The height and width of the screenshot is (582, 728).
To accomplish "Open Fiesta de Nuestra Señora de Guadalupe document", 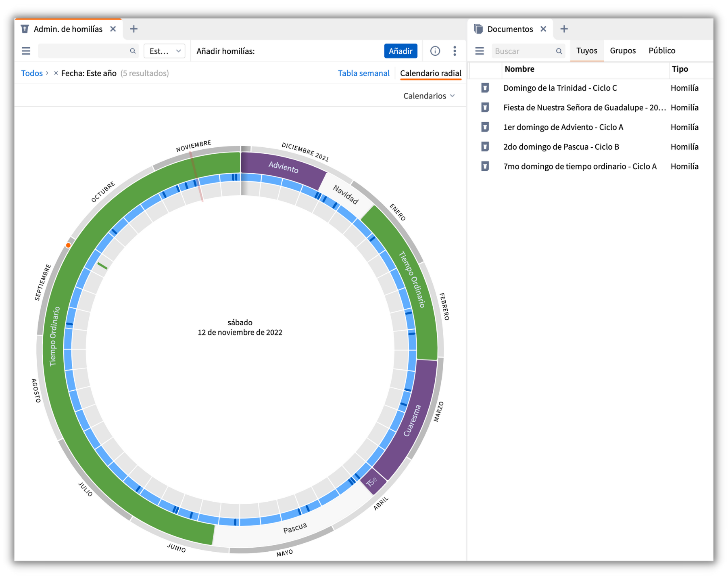I will click(x=584, y=107).
